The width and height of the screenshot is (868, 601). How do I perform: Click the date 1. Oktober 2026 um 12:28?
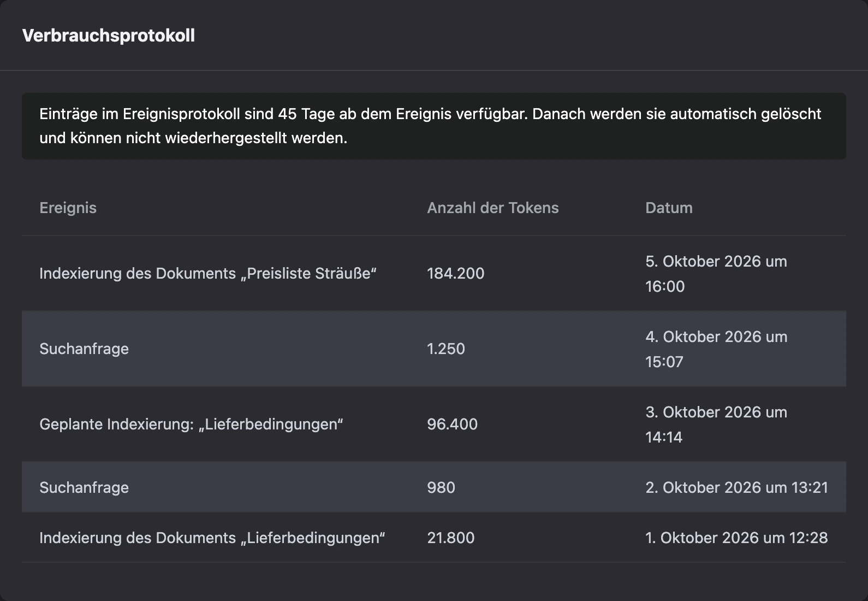click(736, 538)
